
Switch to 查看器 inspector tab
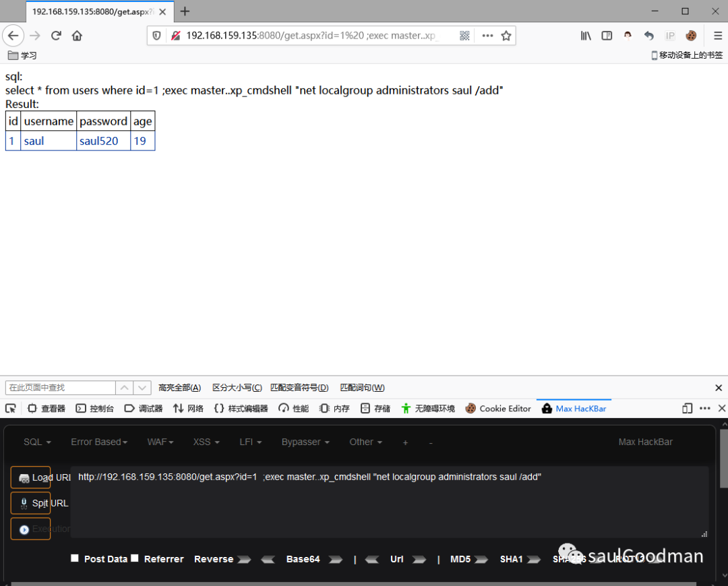pos(47,409)
